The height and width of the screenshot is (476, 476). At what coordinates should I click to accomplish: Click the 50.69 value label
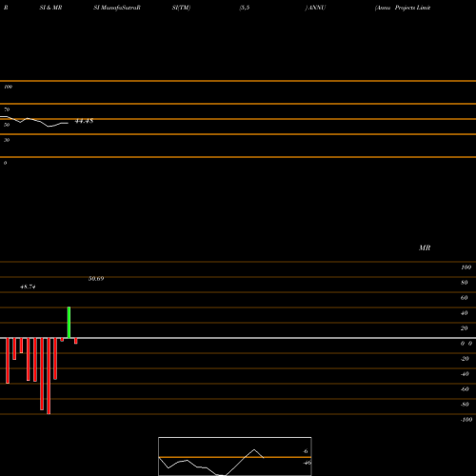coord(96,279)
